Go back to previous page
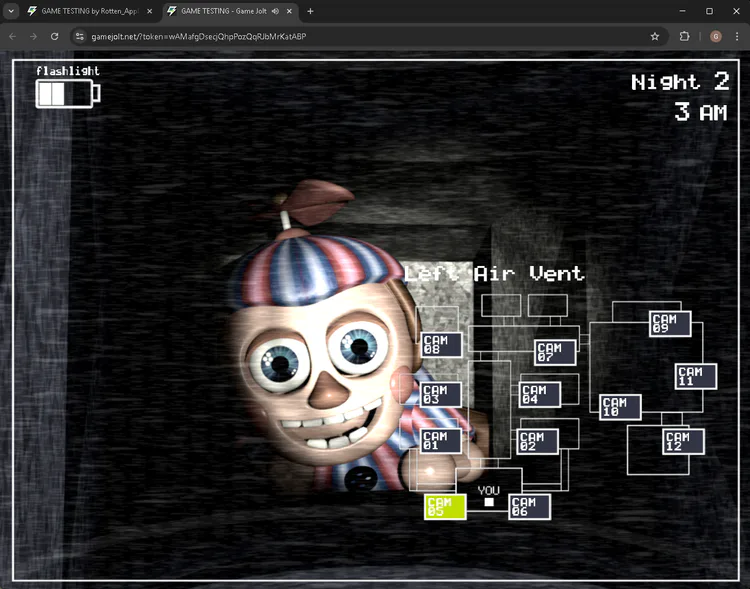 pos(13,36)
